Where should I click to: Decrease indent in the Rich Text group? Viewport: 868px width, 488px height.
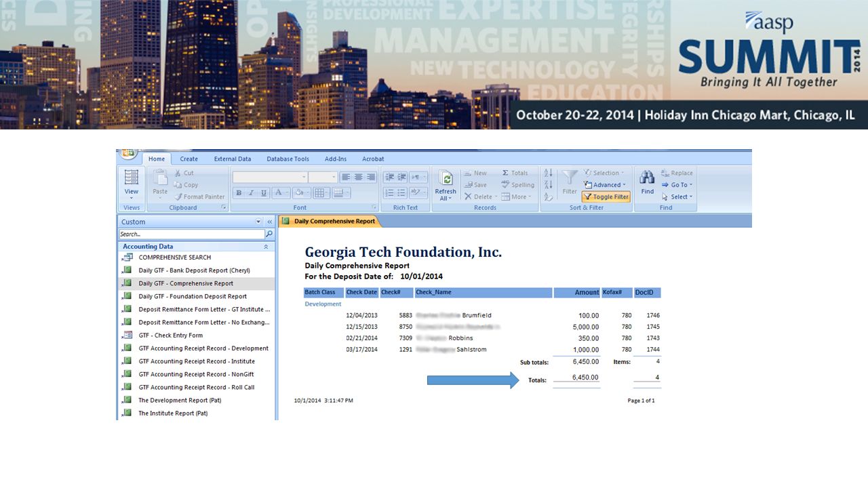point(390,177)
